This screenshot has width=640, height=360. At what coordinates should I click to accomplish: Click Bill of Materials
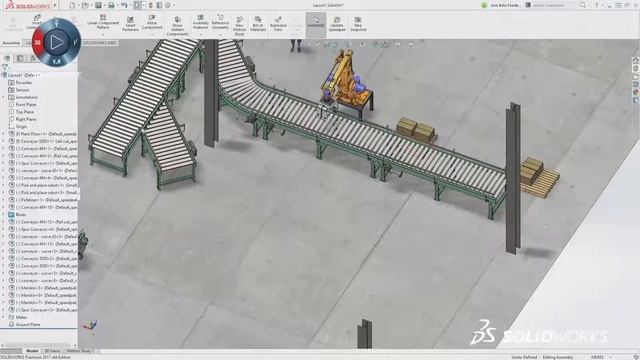tap(258, 24)
